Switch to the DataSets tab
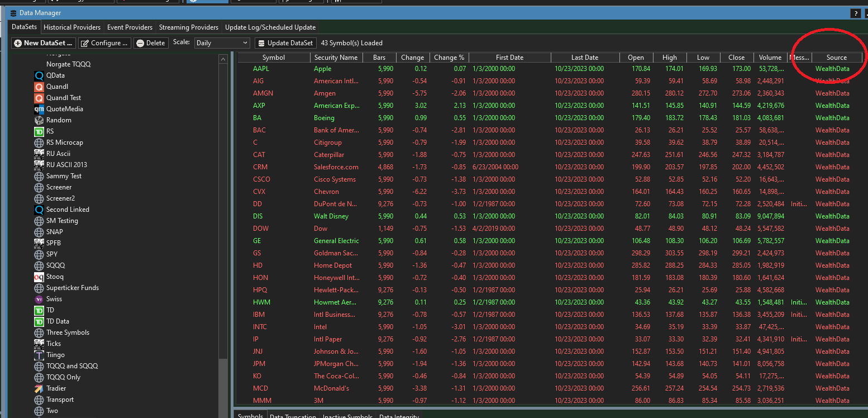 25,27
